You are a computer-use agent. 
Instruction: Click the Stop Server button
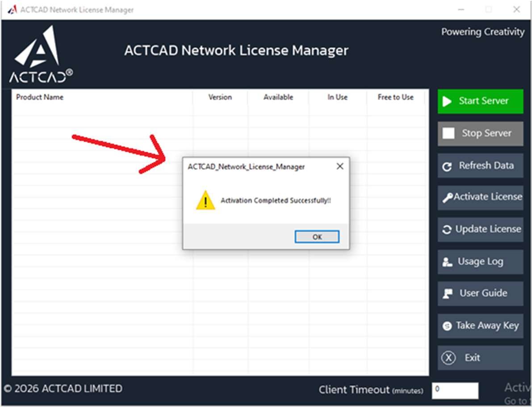coord(481,133)
